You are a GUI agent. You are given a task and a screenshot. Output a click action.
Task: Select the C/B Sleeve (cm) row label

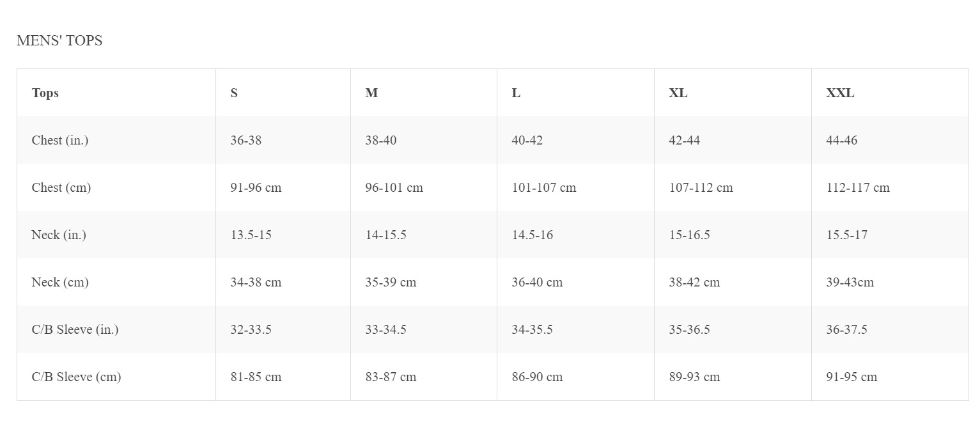[77, 377]
